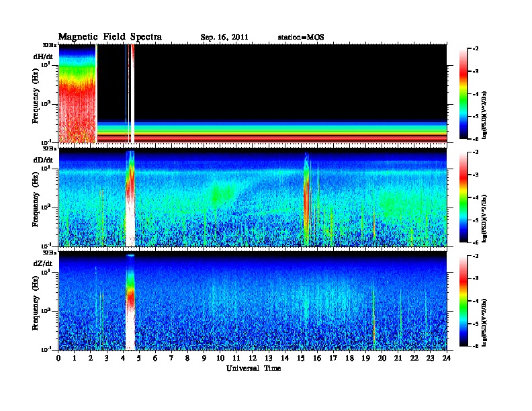Image resolution: width=532 pixels, height=411 pixels.
Task: Click the color bar beside the dD/dt panel
Action: (x=463, y=197)
